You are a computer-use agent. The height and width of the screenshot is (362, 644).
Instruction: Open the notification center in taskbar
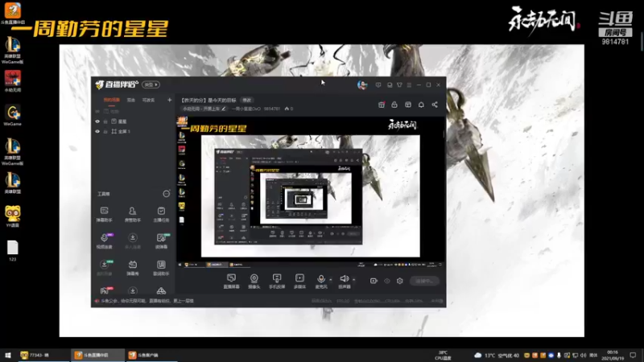click(633, 355)
